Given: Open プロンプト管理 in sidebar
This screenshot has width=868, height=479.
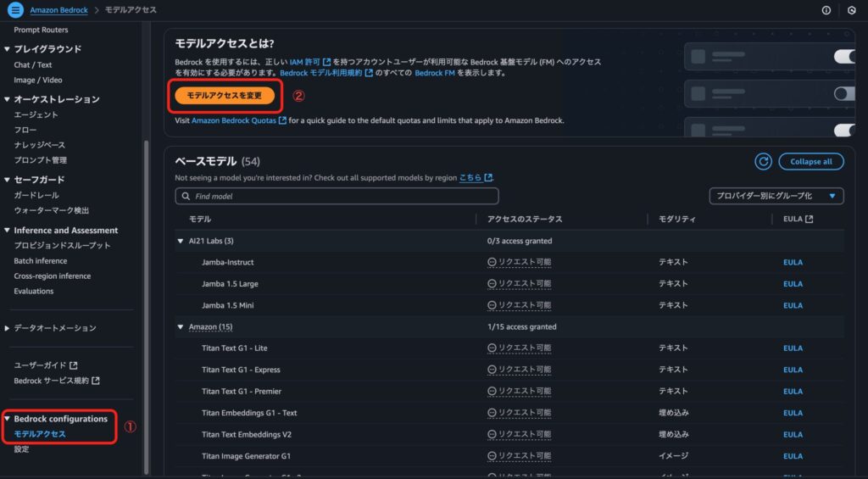Looking at the screenshot, I should click(x=40, y=160).
